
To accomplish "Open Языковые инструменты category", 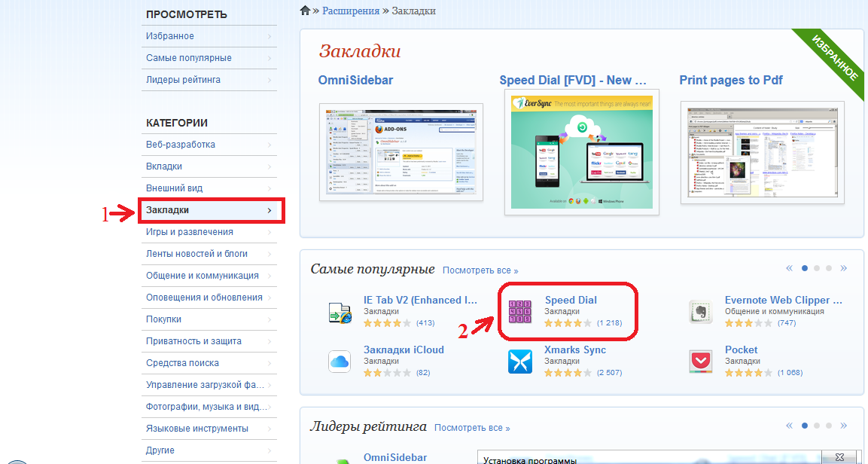I will click(209, 429).
